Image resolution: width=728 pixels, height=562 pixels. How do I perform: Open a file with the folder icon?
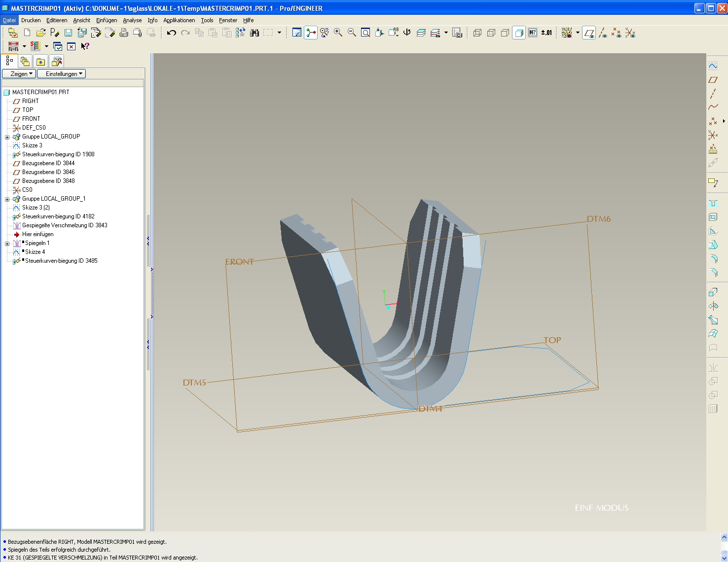coord(41,33)
